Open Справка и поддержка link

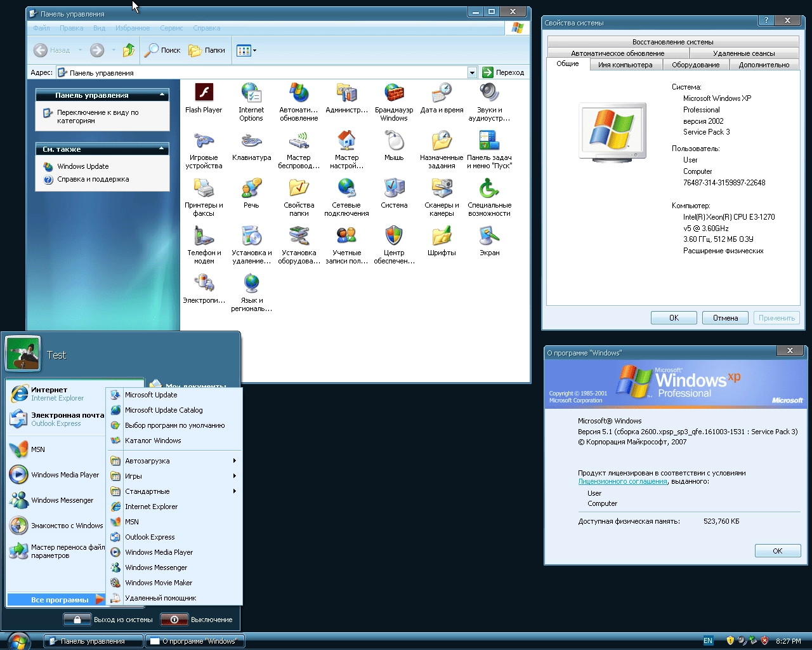tap(93, 179)
